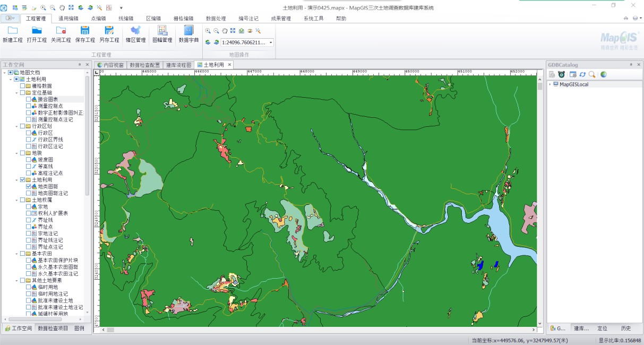The width and height of the screenshot is (644, 345).
Task: Switch to 栅格编辑 ribbon tab
Action: point(184,18)
